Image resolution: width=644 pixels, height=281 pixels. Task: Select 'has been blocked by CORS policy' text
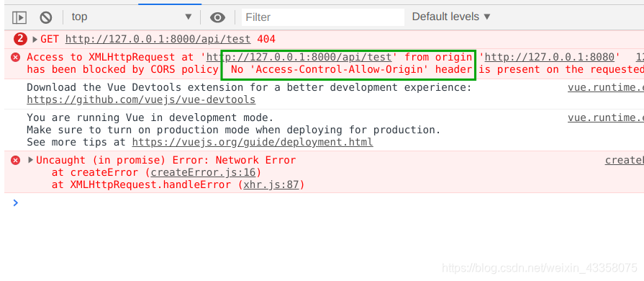122,70
